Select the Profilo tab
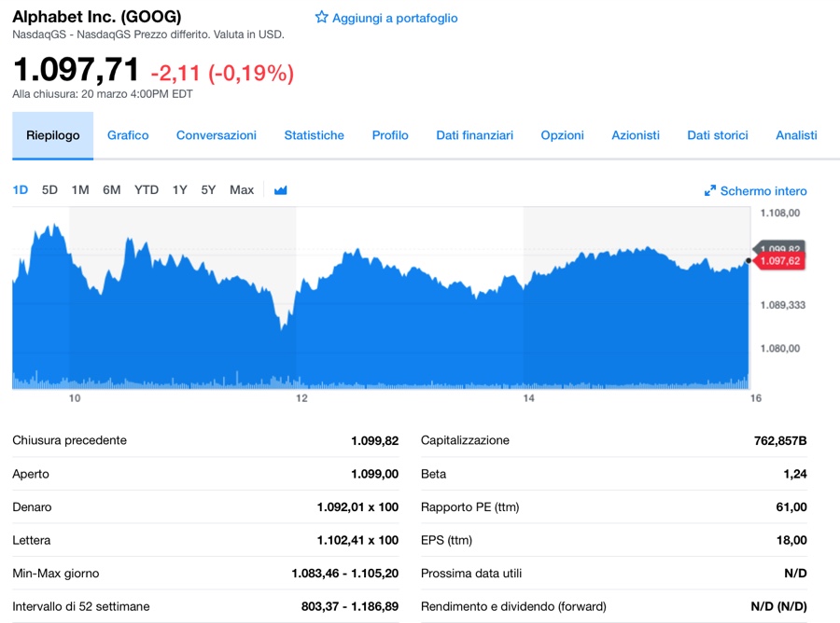 pos(390,135)
